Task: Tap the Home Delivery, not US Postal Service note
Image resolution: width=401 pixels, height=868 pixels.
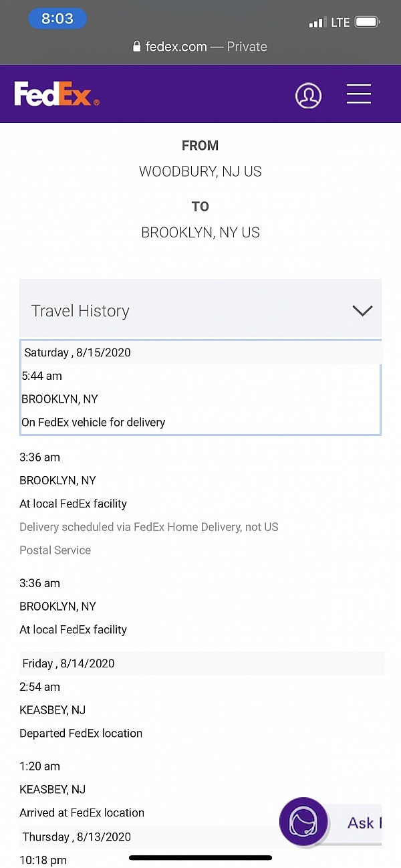Action: pos(149,538)
